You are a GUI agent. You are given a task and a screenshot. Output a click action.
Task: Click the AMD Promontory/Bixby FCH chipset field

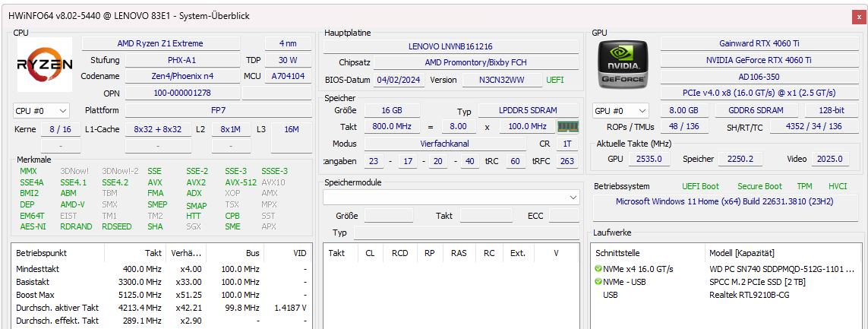(476, 62)
